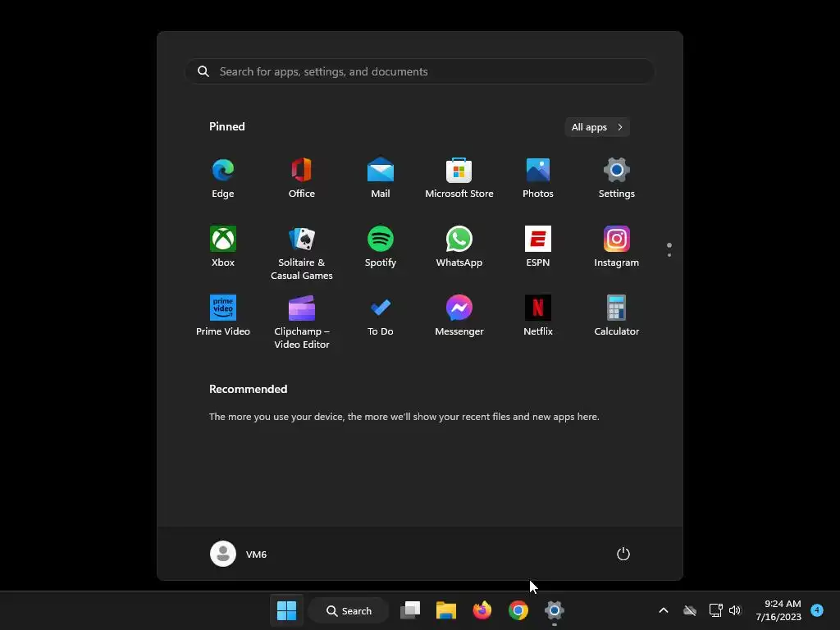Image resolution: width=840 pixels, height=630 pixels.
Task: Click the Windows Start button on taskbar
Action: [286, 610]
